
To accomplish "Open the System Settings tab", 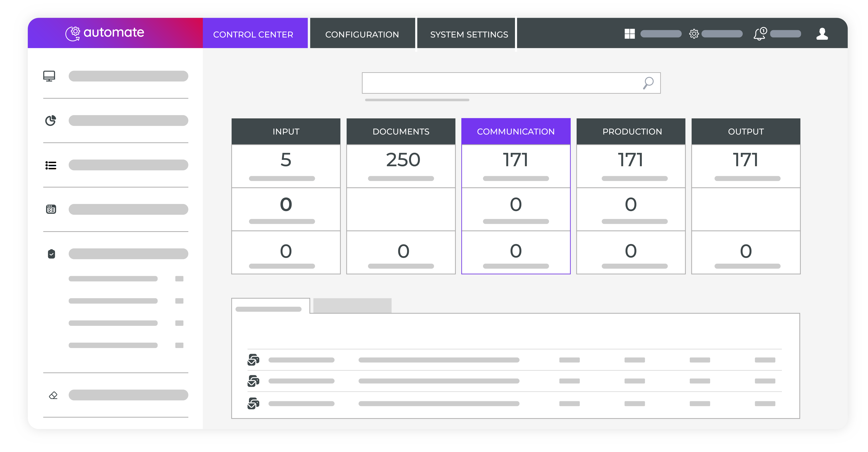I will 466,33.
